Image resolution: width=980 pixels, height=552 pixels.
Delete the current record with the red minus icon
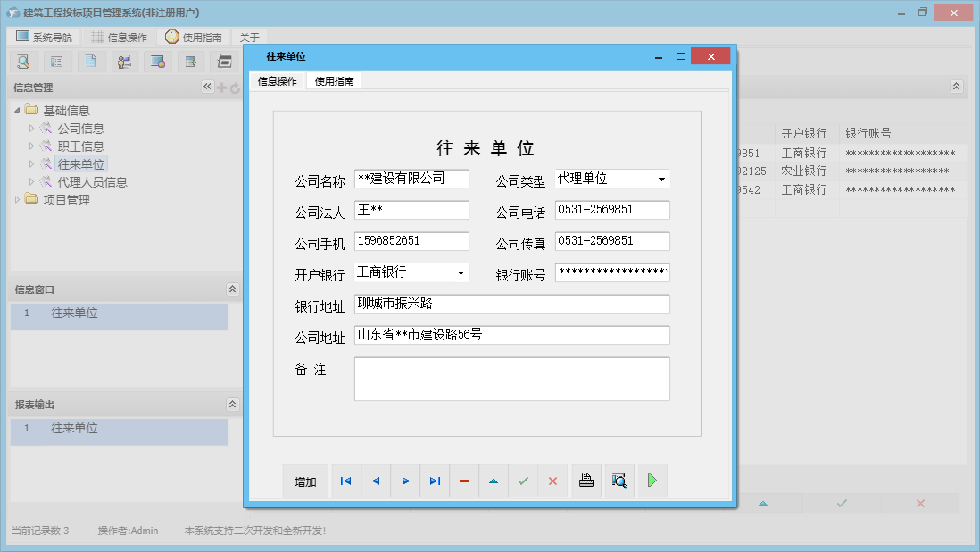click(463, 481)
